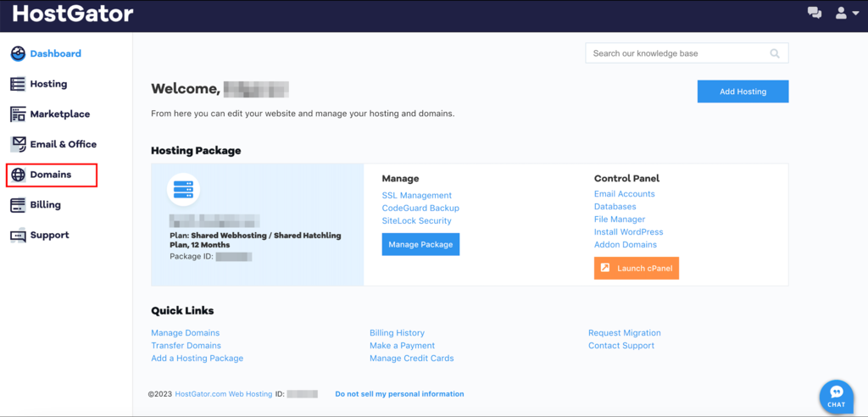The image size is (868, 417).
Task: Go to Billing History quick link
Action: click(x=397, y=333)
